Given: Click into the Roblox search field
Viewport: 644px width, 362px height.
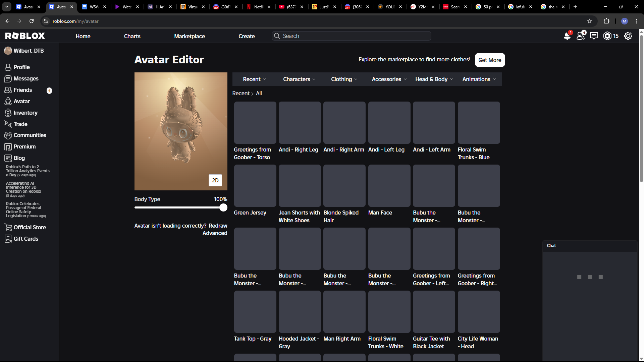Looking at the screenshot, I should click(x=351, y=36).
